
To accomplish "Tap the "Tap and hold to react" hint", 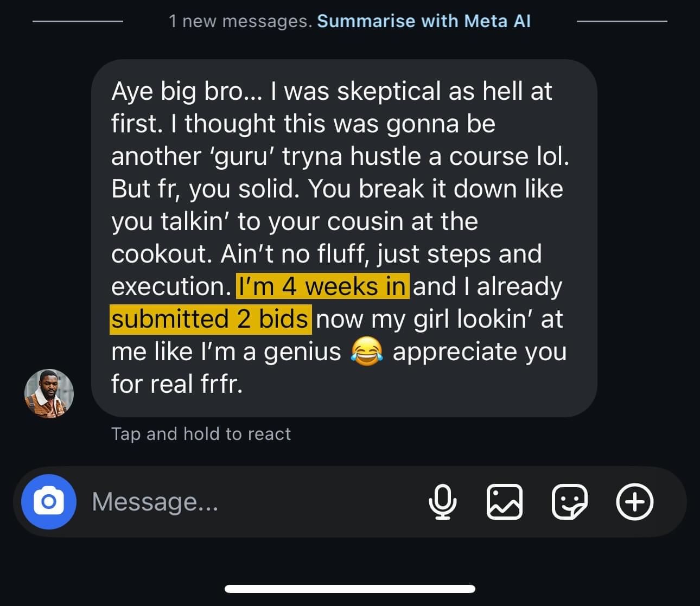I will tap(201, 434).
